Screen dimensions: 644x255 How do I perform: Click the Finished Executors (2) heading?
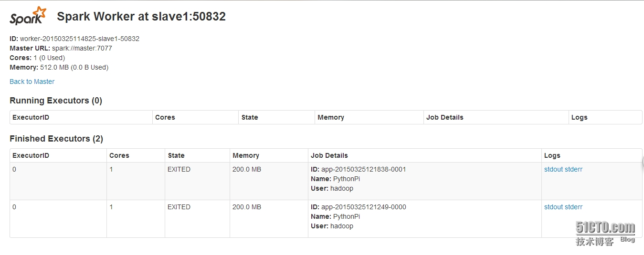click(x=56, y=139)
